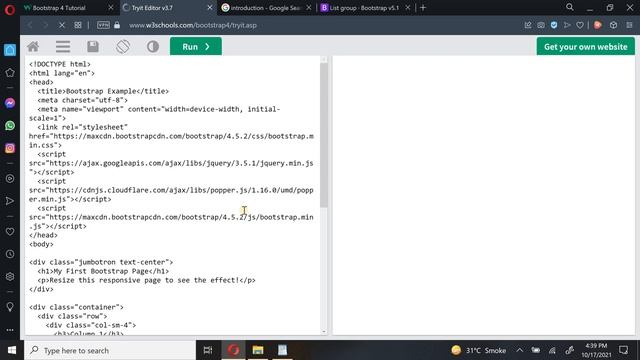
Task: Toggle the VPN badge
Action: [x=103, y=25]
